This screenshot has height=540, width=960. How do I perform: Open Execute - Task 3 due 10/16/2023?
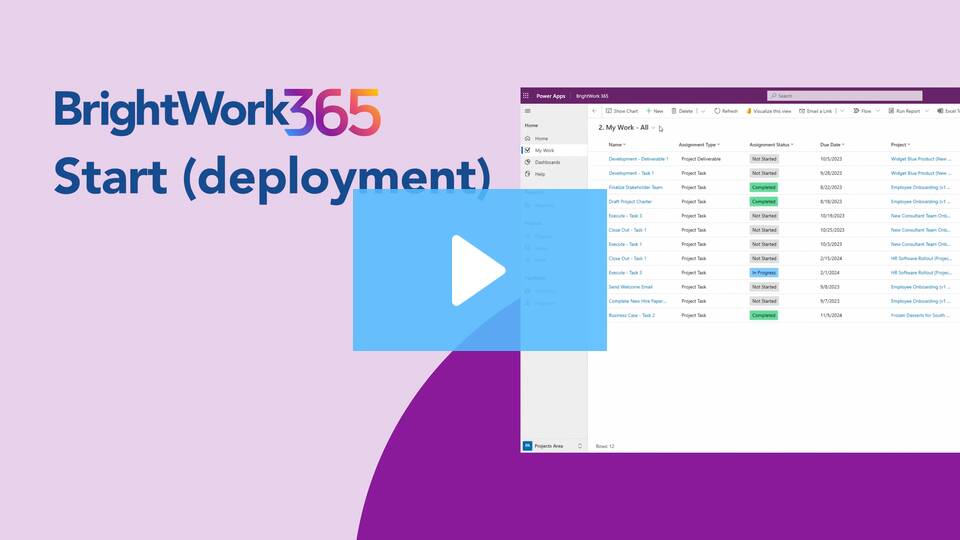pos(625,216)
